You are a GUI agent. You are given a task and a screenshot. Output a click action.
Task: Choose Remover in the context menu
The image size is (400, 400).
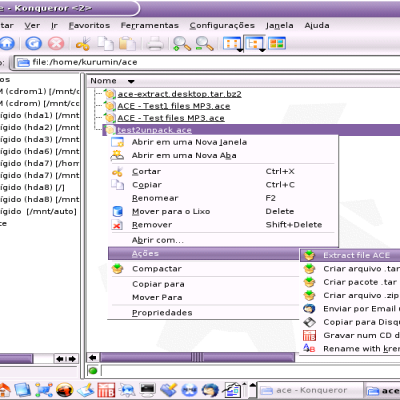[223, 225]
